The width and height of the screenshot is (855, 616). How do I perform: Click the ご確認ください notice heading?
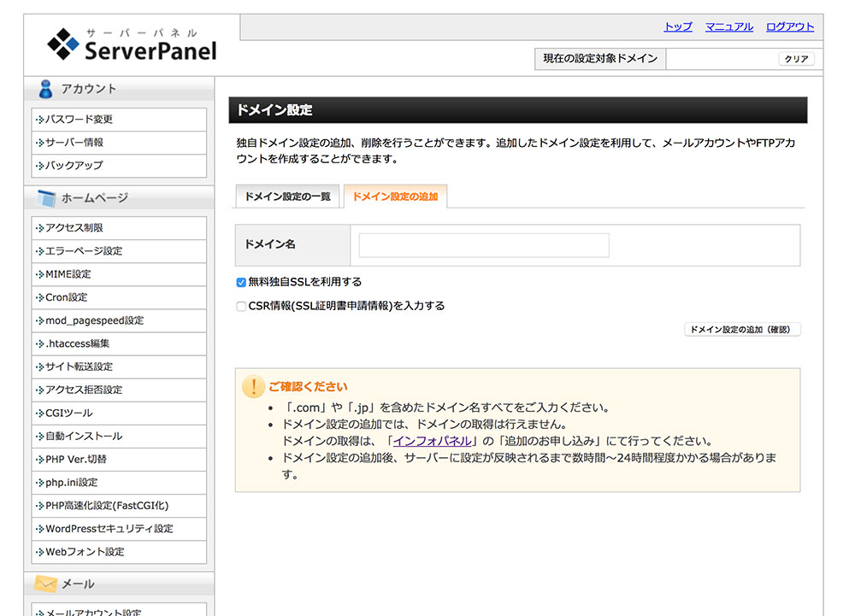(308, 387)
